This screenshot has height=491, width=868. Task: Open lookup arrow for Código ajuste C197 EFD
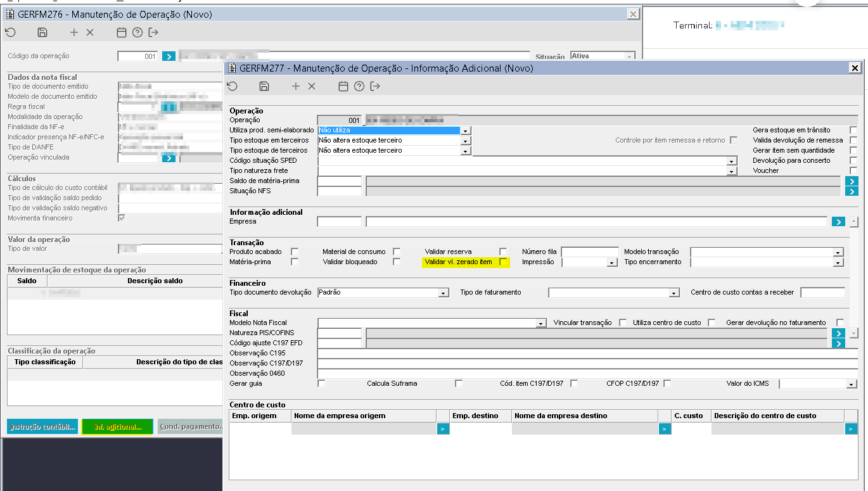click(x=838, y=343)
